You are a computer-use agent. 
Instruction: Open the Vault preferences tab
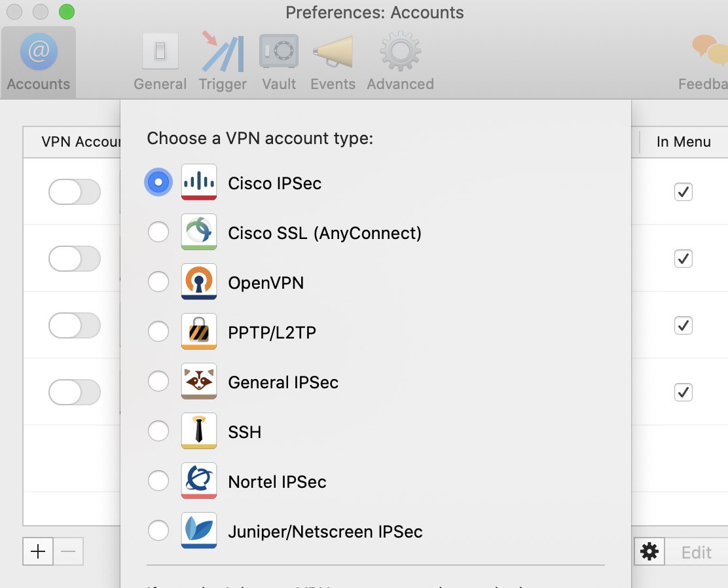(x=279, y=62)
